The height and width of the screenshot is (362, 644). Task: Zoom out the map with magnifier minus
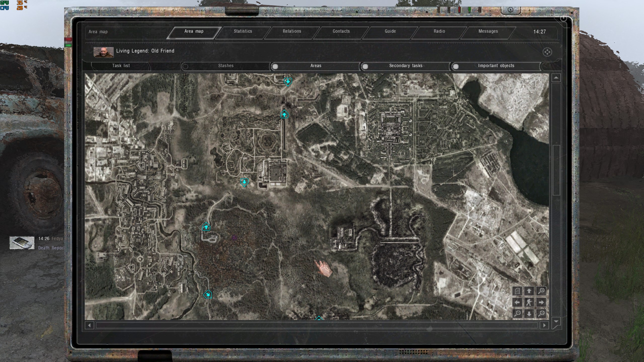517,313
